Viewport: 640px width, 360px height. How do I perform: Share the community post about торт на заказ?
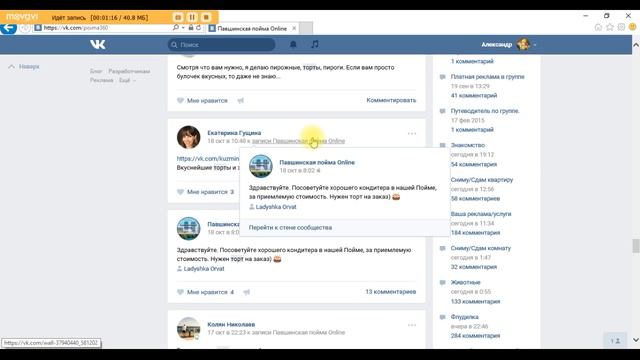[x=247, y=292]
